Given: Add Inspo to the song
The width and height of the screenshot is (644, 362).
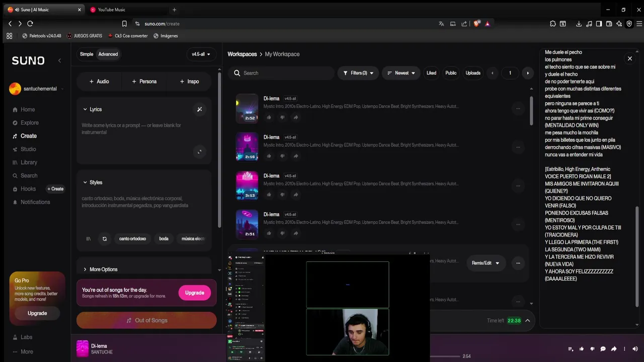Looking at the screenshot, I should tap(189, 81).
